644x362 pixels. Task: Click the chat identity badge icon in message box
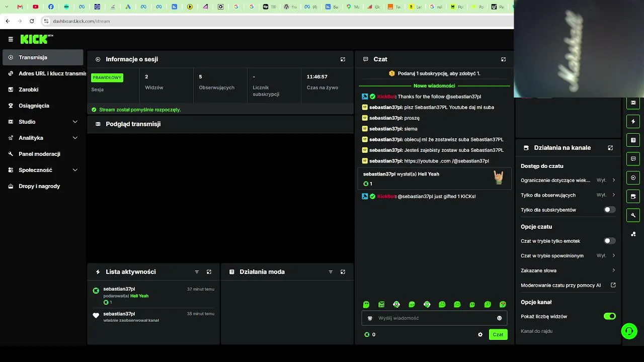(x=370, y=318)
